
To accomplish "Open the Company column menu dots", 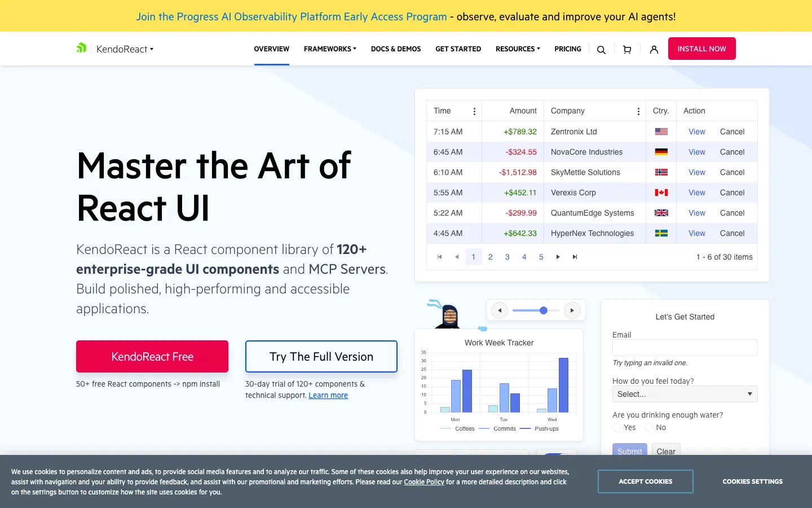I will pos(638,111).
